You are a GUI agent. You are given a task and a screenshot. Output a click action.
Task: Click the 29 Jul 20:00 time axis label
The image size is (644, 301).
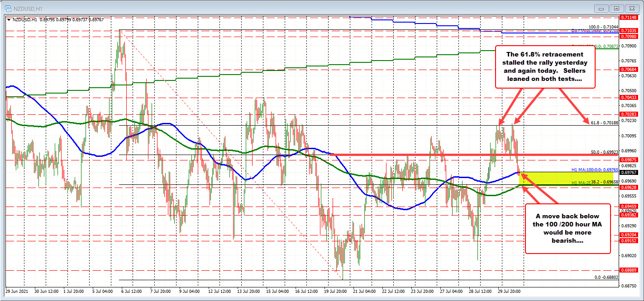[x=508, y=292]
